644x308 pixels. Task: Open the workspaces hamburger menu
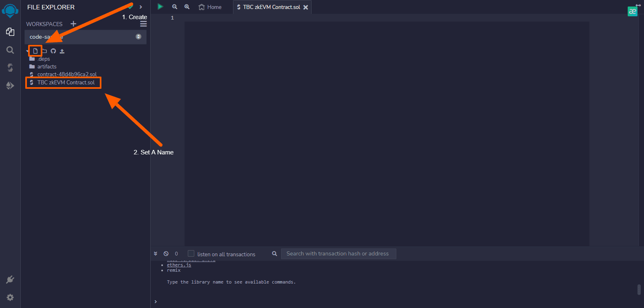coord(143,24)
